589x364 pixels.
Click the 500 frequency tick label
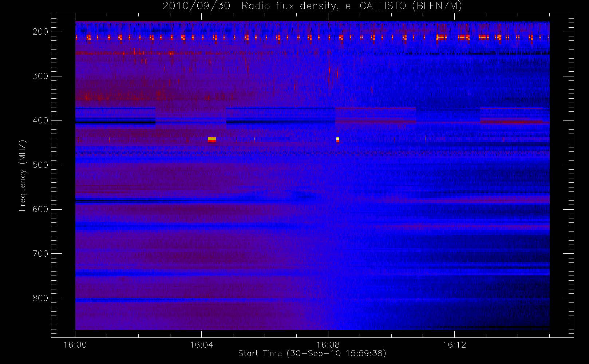[40, 165]
